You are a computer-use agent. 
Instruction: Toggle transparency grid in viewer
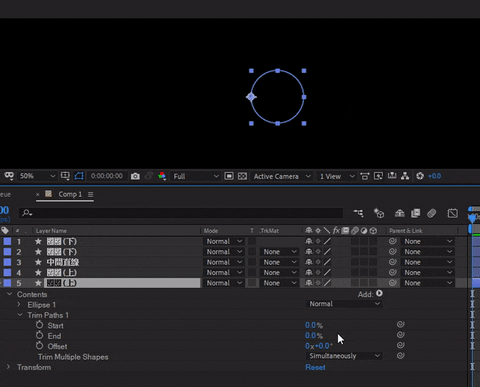pos(242,176)
